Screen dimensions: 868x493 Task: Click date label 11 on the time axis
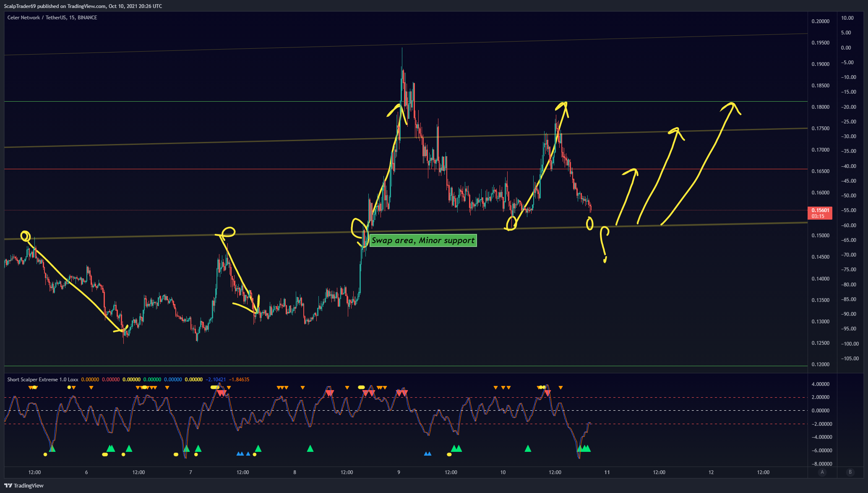click(x=607, y=472)
